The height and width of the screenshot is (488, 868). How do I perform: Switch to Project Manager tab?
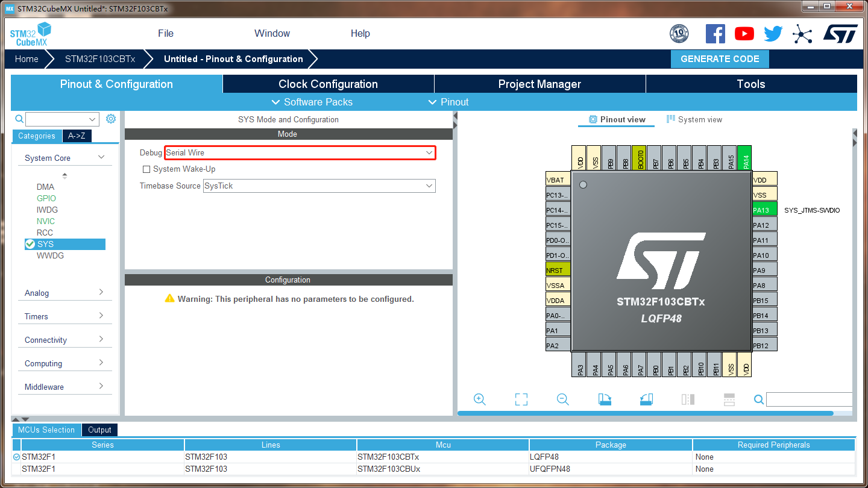pos(539,84)
